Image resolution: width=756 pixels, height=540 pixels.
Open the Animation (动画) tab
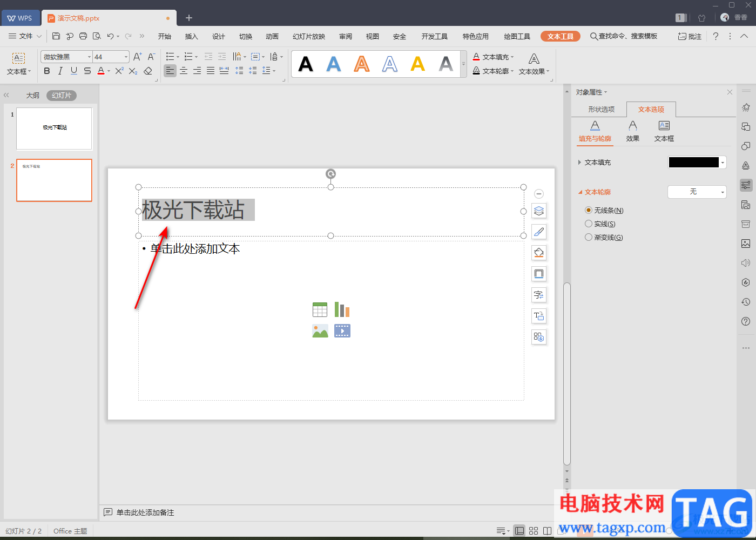tap(272, 36)
